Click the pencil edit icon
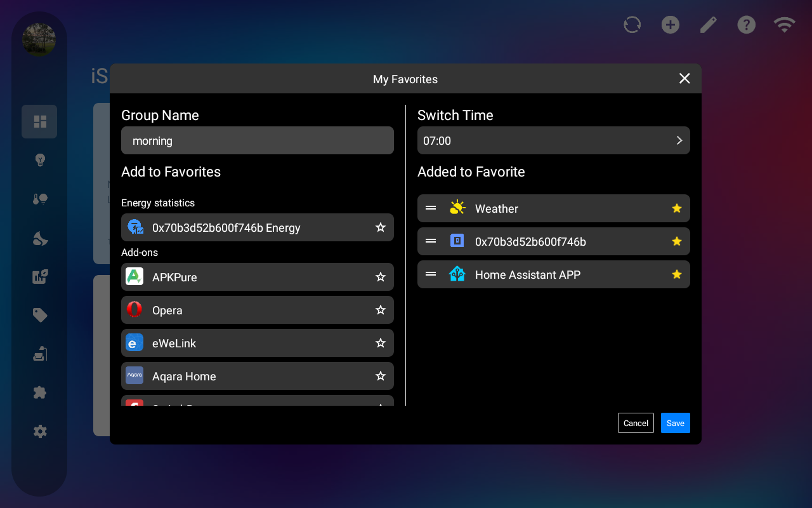 pos(708,25)
